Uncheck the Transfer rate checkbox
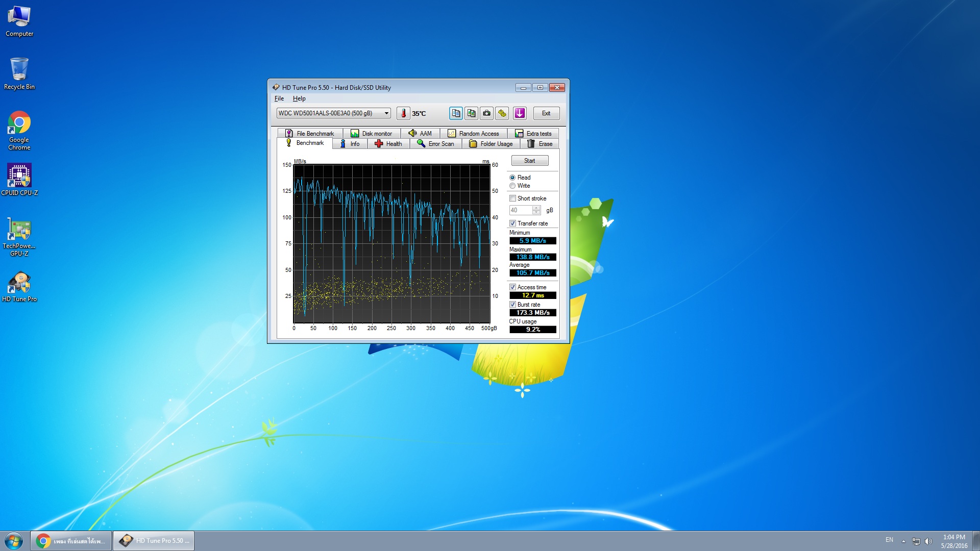The image size is (980, 551). (512, 223)
